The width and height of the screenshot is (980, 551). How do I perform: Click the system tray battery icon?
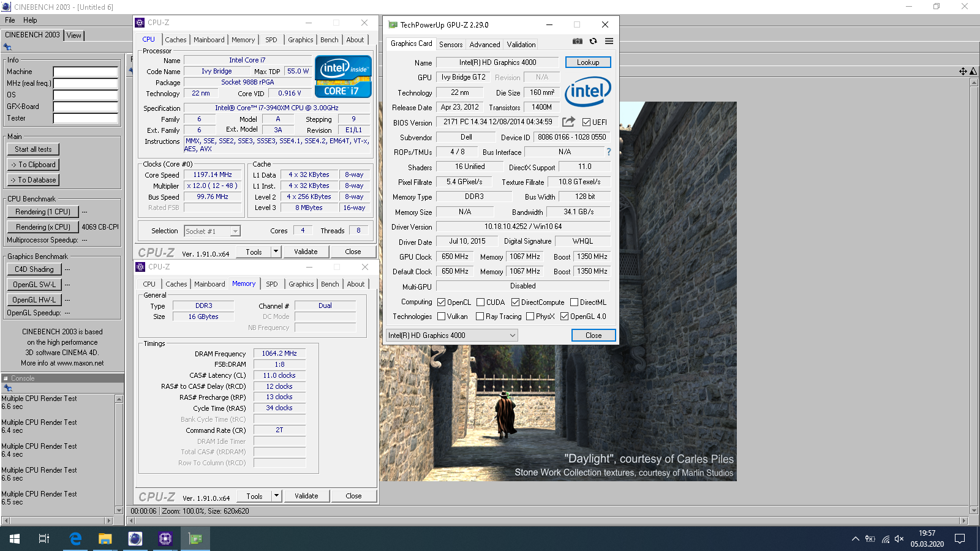point(870,539)
